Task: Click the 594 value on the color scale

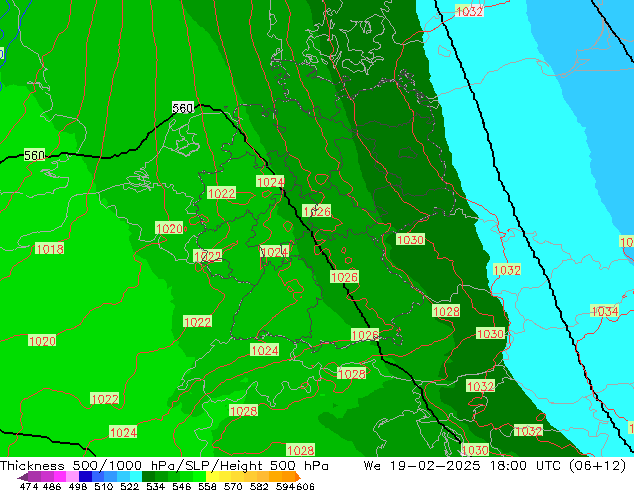Action: click(285, 486)
